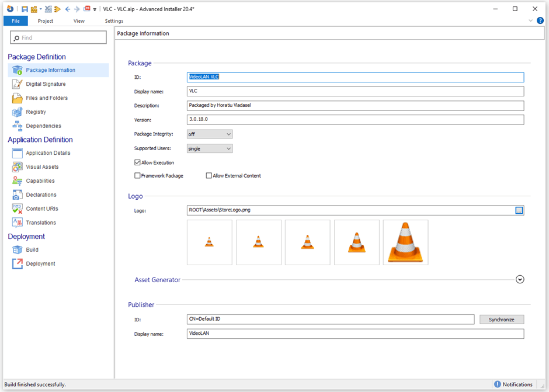Click the Files and Folders icon
This screenshot has width=549, height=392.
[x=17, y=98]
